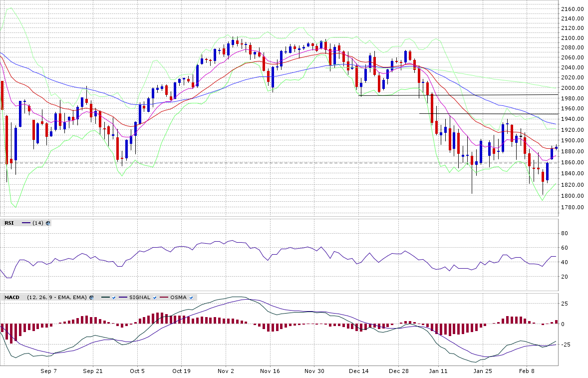
Task: Click the Feb 8 date label
Action: point(527,371)
